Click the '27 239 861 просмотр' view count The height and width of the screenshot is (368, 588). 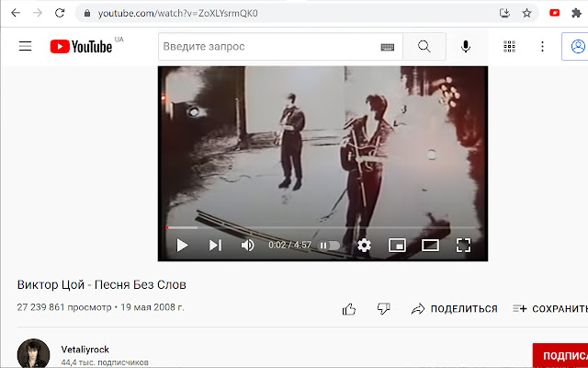click(x=64, y=307)
